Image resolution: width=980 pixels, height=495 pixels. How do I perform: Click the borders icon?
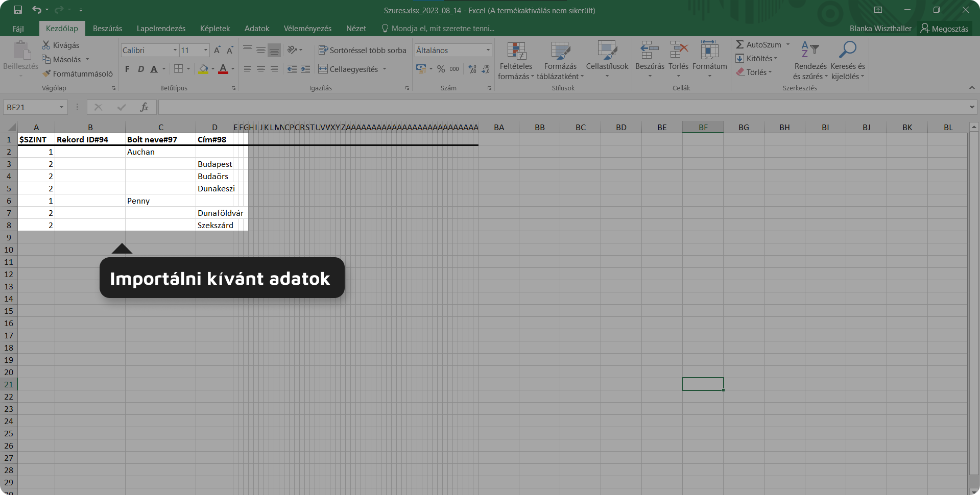178,69
